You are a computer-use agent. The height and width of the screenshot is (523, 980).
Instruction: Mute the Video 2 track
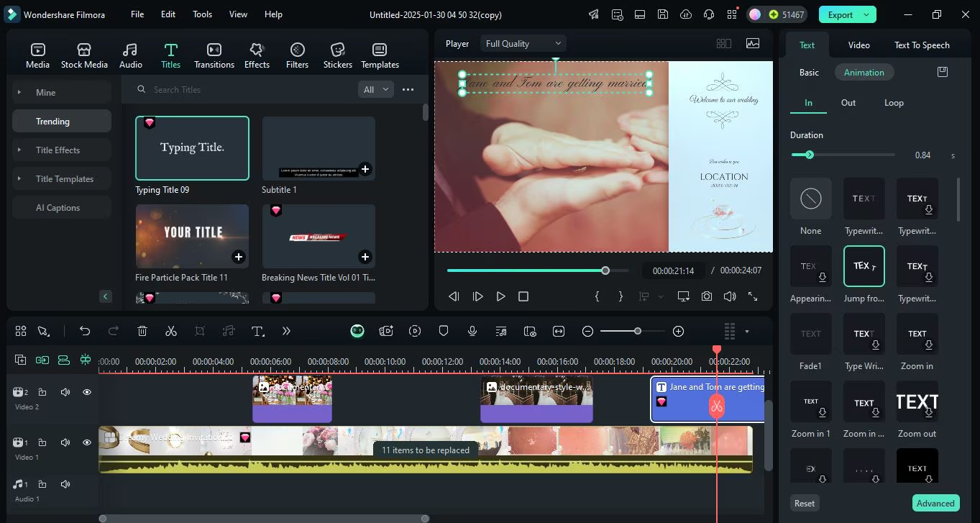65,392
